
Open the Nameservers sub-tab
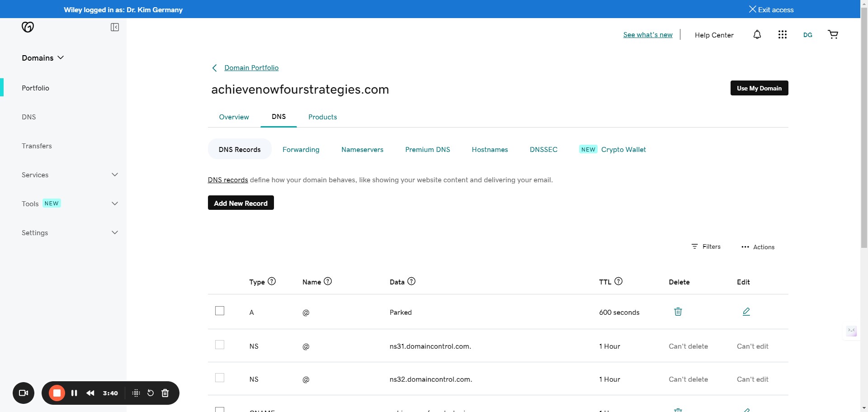coord(362,150)
